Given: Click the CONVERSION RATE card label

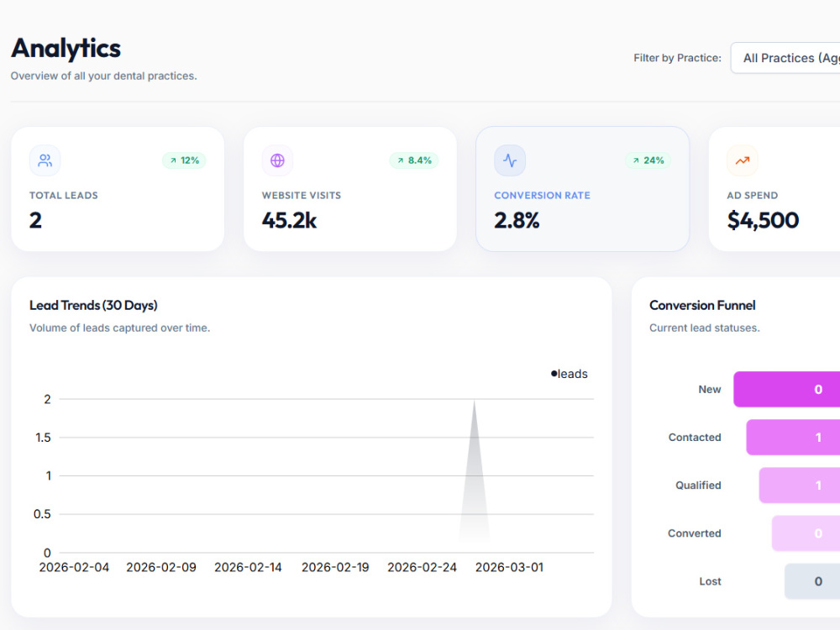Looking at the screenshot, I should pyautogui.click(x=542, y=196).
